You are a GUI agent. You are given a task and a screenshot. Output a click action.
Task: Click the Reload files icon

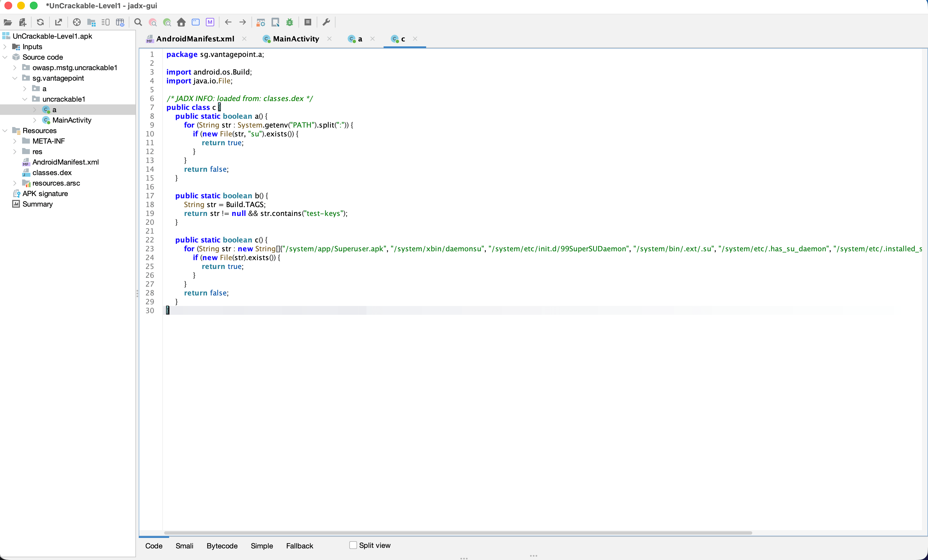coord(40,22)
